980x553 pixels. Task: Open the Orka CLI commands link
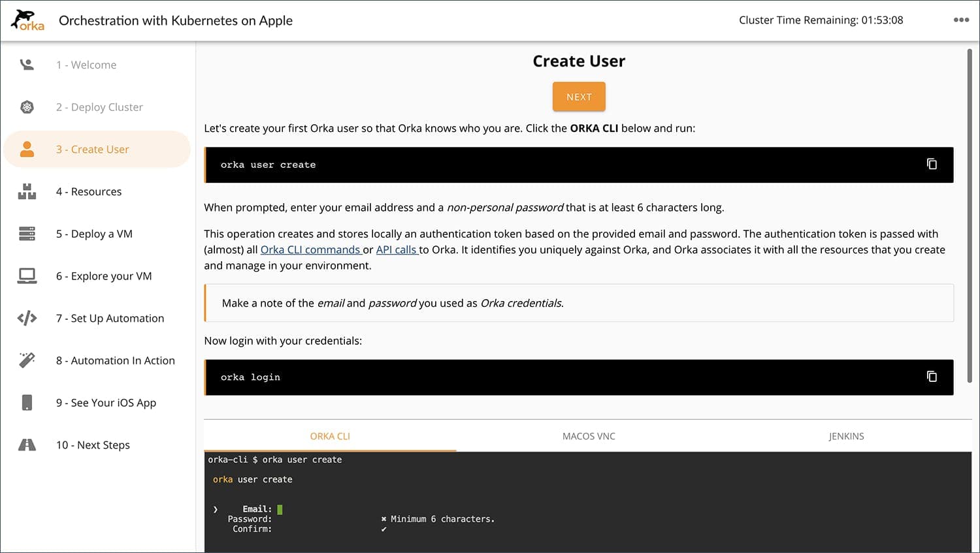coord(310,249)
